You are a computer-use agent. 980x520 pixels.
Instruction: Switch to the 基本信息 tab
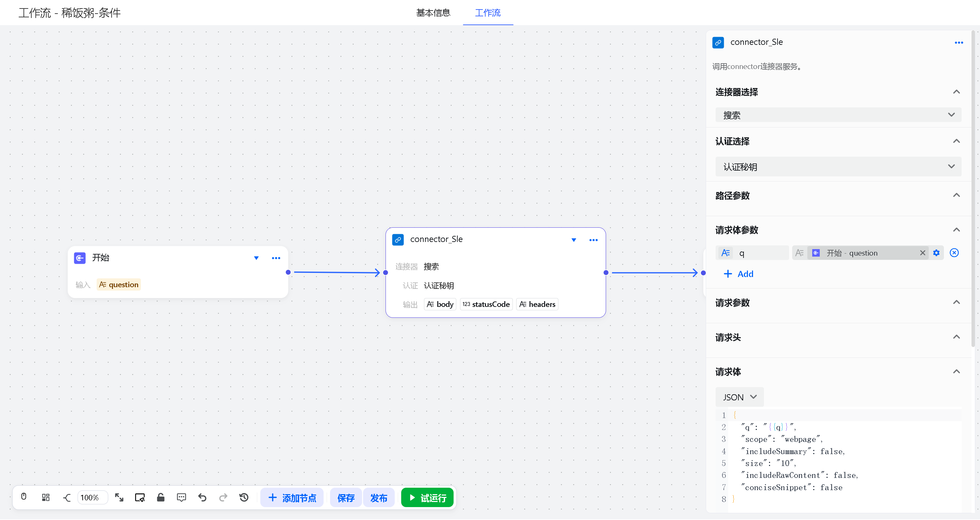[433, 13]
